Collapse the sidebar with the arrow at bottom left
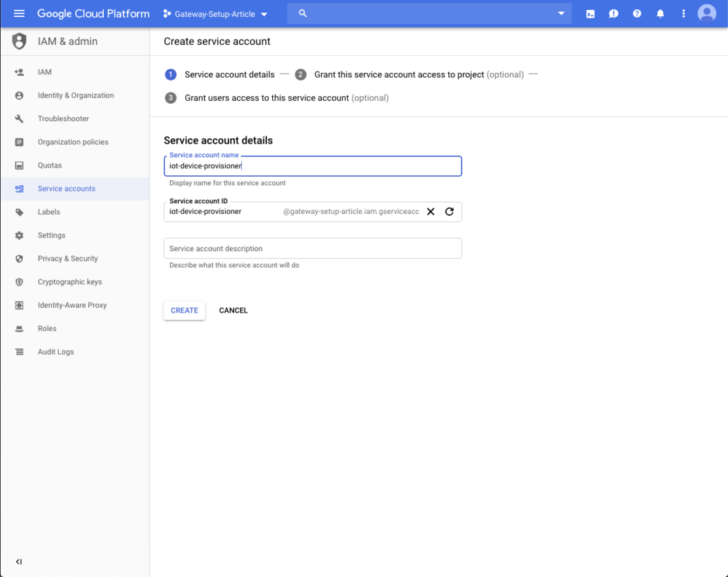Screen dimensions: 728x577 (19, 561)
